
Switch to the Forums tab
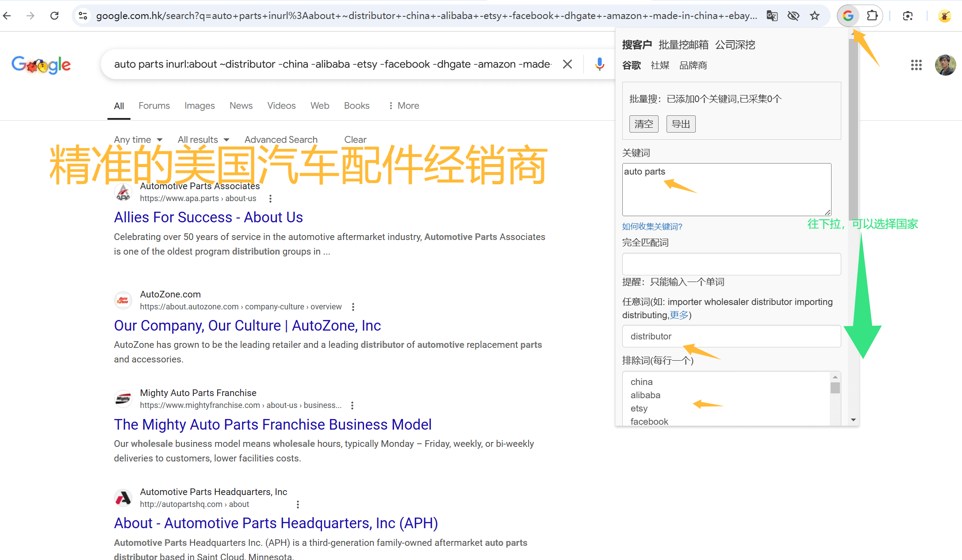[x=154, y=106]
